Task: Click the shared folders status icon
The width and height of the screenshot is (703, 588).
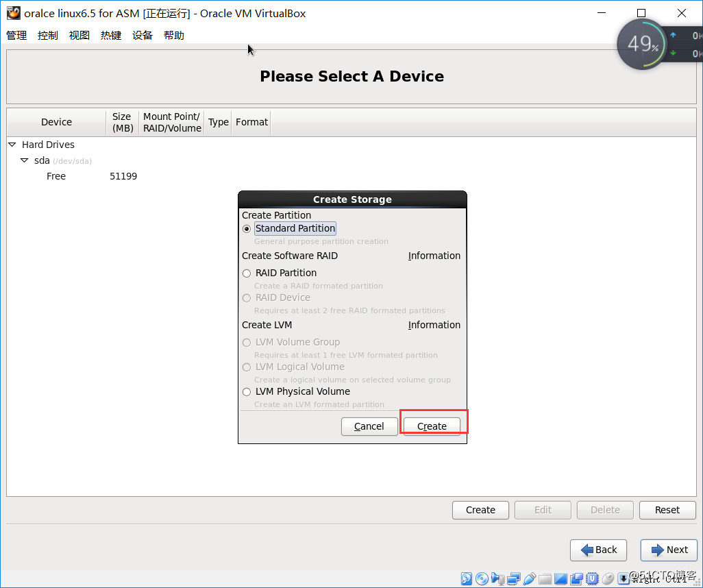Action: pos(545,579)
